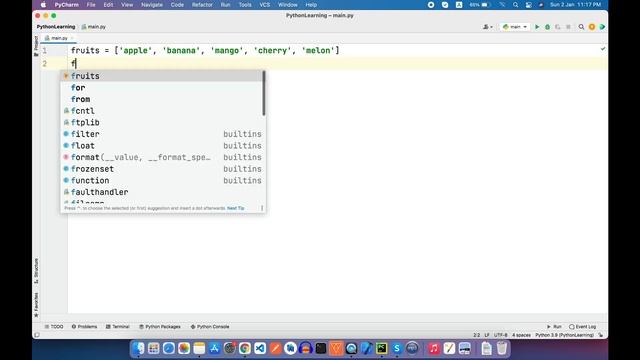Open the Code menu

tap(177, 5)
